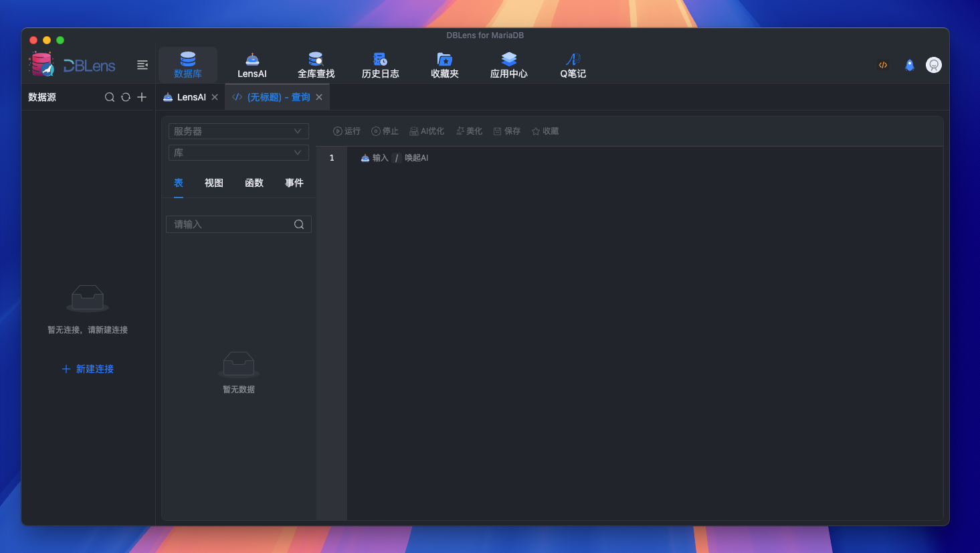Open LensAI from the top toolbar
980x553 pixels.
point(252,65)
